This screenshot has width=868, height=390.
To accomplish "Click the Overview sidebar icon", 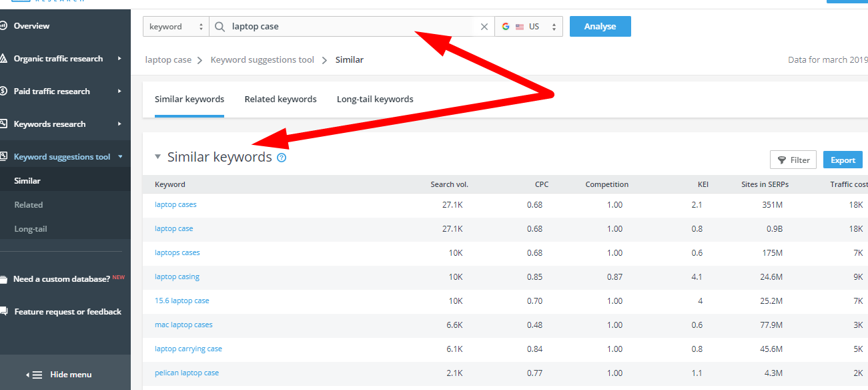I will 3,26.
